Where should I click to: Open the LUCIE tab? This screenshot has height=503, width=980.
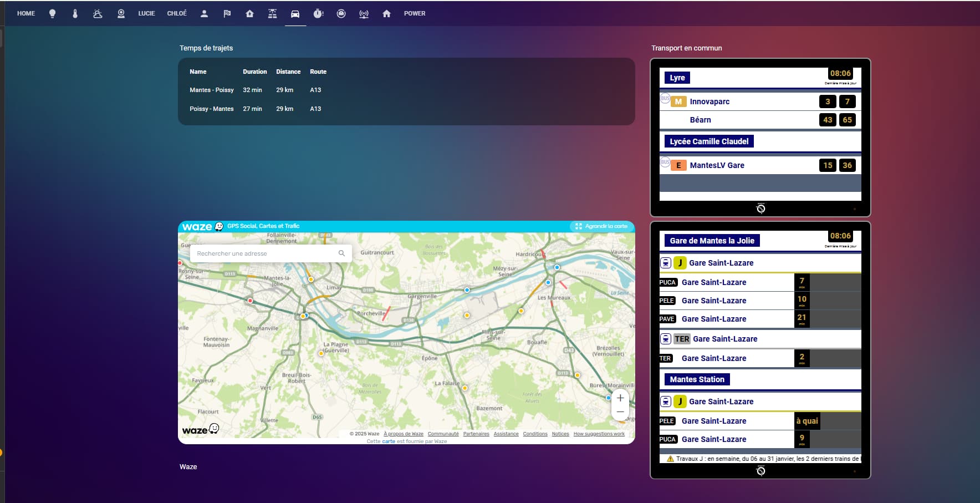[x=146, y=13]
